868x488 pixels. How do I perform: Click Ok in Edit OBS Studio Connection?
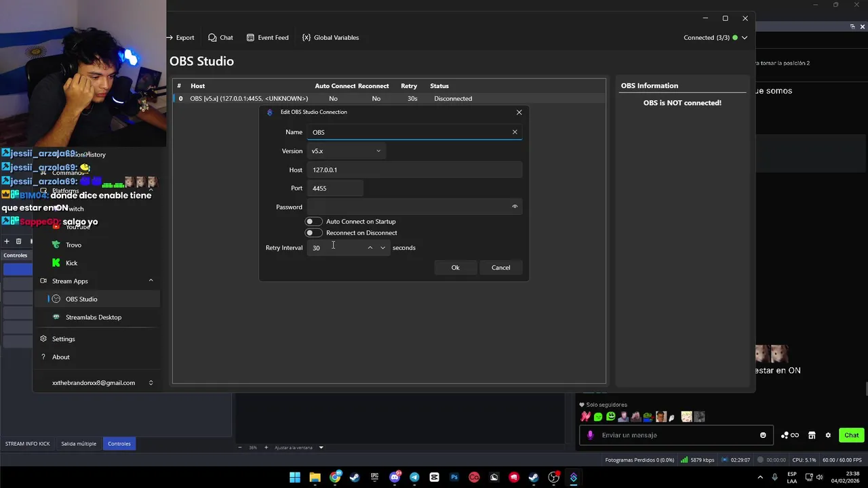coord(455,268)
